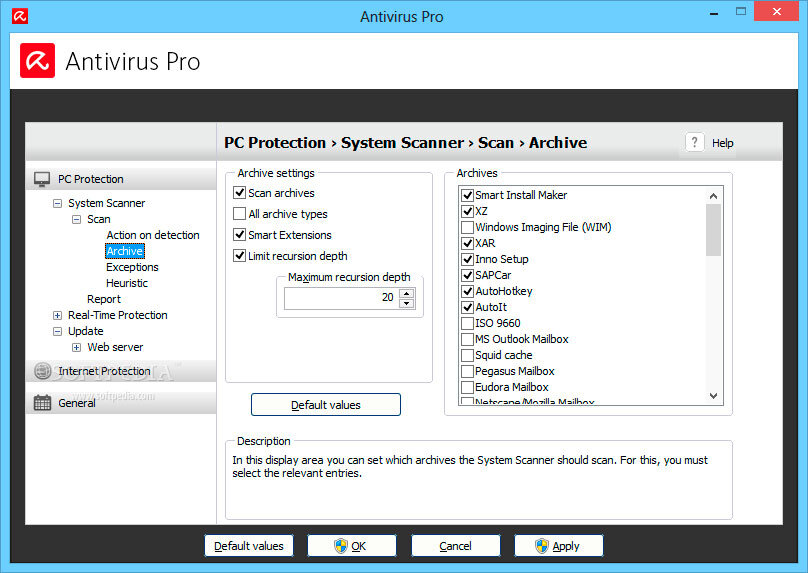Click the Avira logo in the header
This screenshot has width=808, height=573.
(x=38, y=61)
